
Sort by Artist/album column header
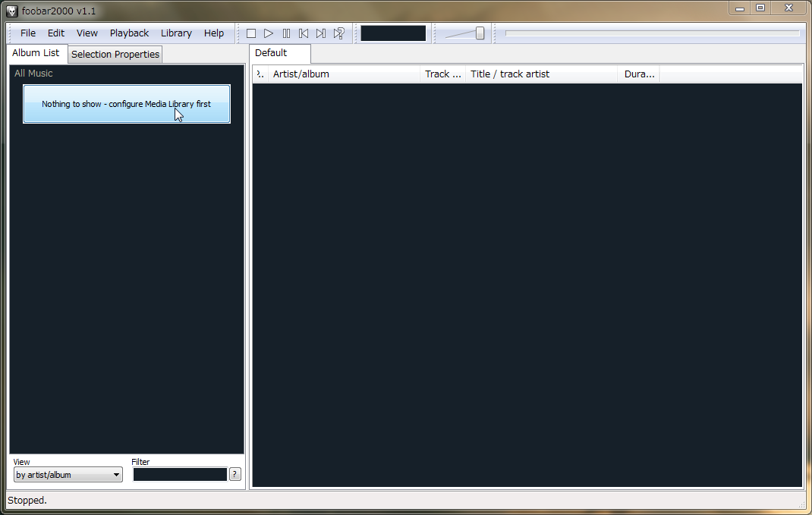click(x=344, y=74)
